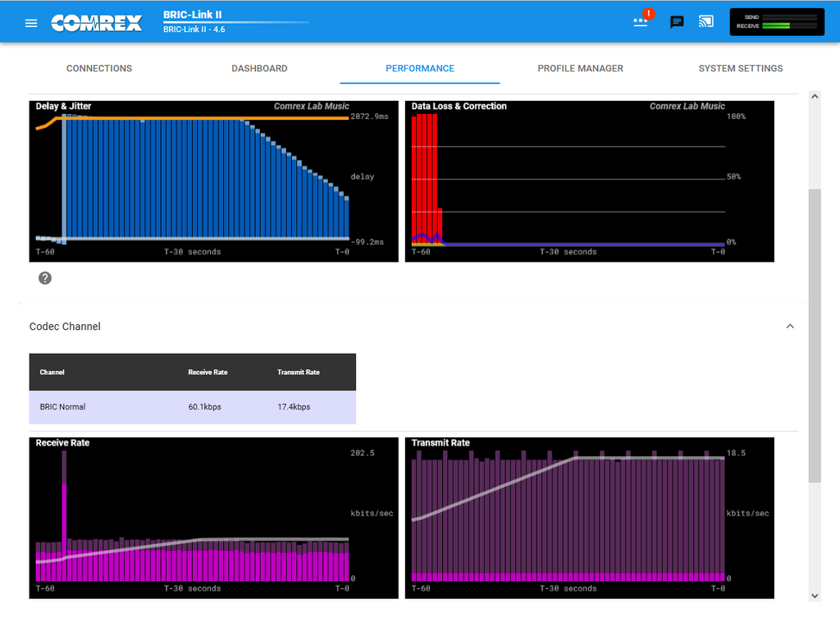Open the chat messages icon
This screenshot has width=840, height=636.
pos(677,22)
